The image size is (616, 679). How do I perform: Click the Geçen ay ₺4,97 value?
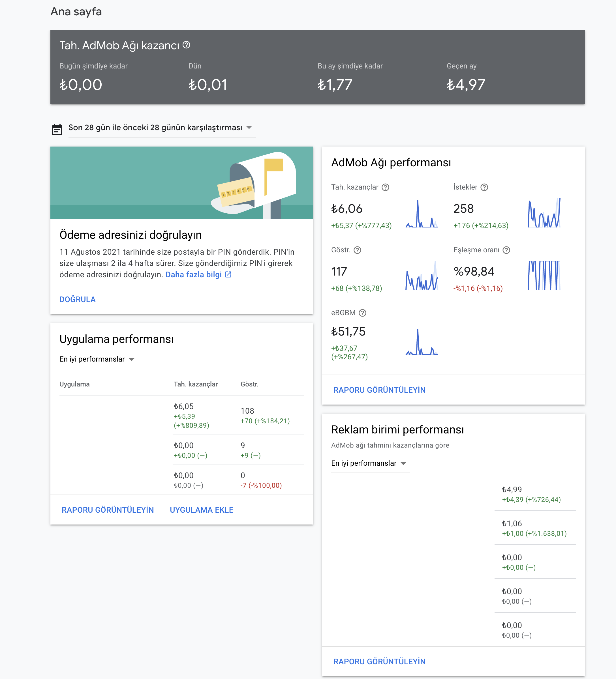click(x=466, y=85)
